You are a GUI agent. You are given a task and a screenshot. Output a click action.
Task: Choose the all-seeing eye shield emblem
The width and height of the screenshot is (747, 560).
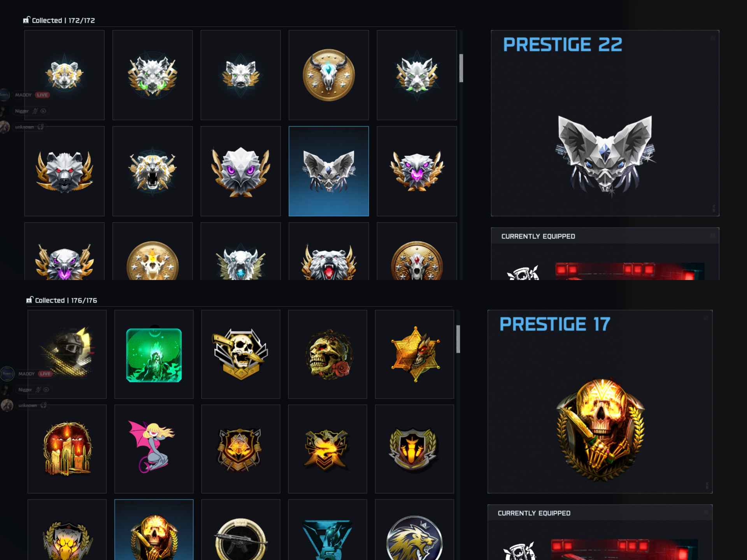click(240, 449)
